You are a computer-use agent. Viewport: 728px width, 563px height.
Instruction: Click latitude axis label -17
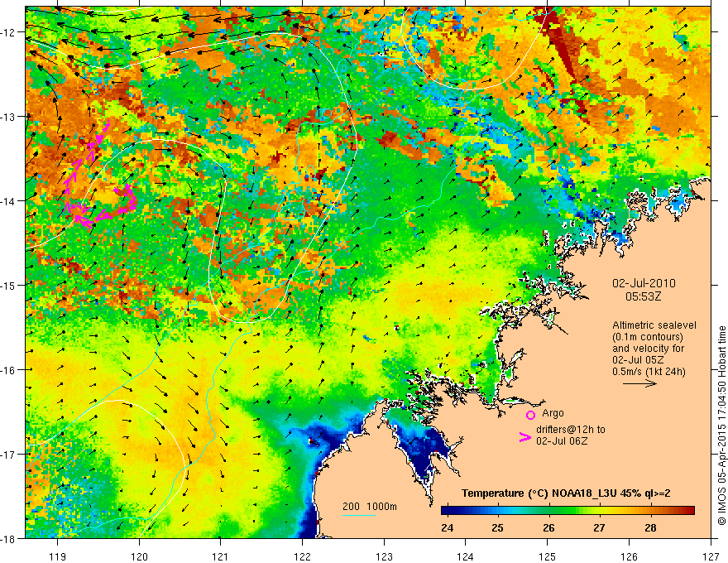pyautogui.click(x=9, y=454)
